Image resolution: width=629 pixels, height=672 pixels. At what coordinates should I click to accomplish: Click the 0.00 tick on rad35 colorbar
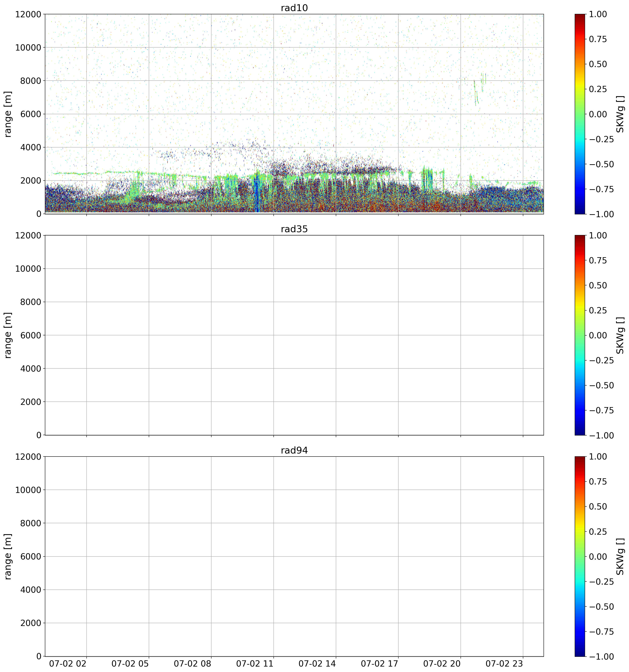(x=598, y=335)
